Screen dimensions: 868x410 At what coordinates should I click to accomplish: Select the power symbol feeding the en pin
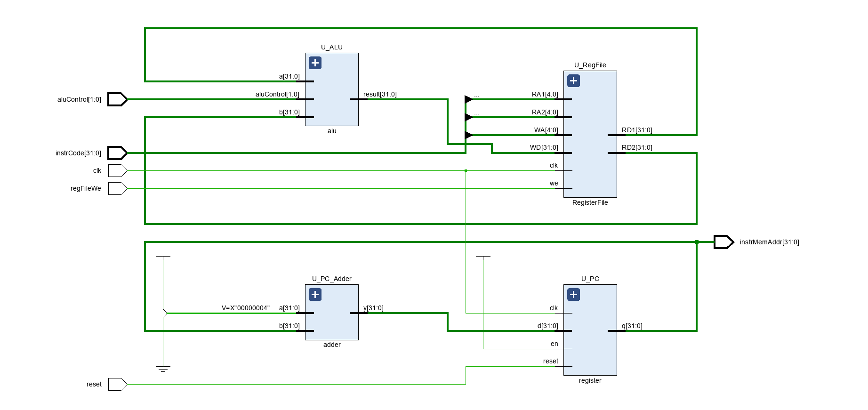coord(483,257)
